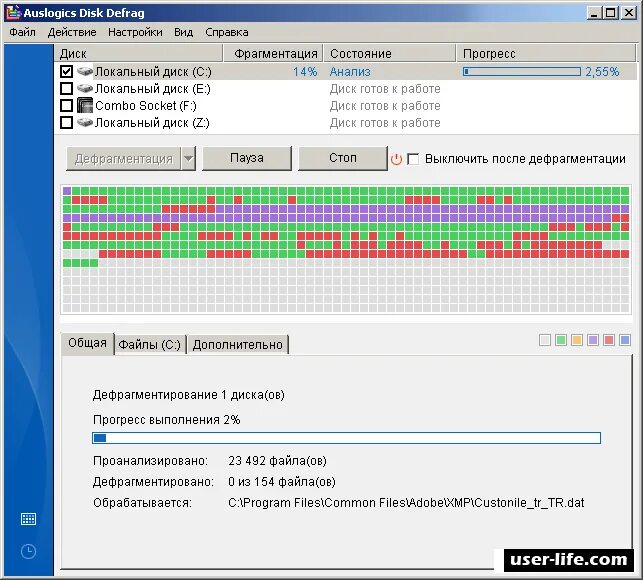Screen dimensions: 643x580
Task: Open the Настройки menu
Action: (135, 32)
